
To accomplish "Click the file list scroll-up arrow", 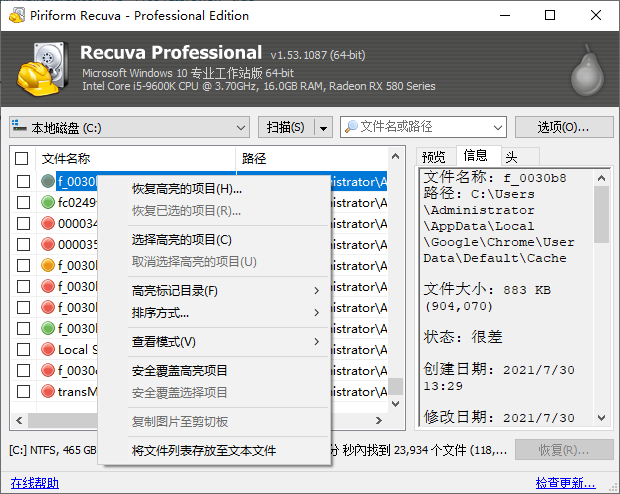I will [395, 156].
